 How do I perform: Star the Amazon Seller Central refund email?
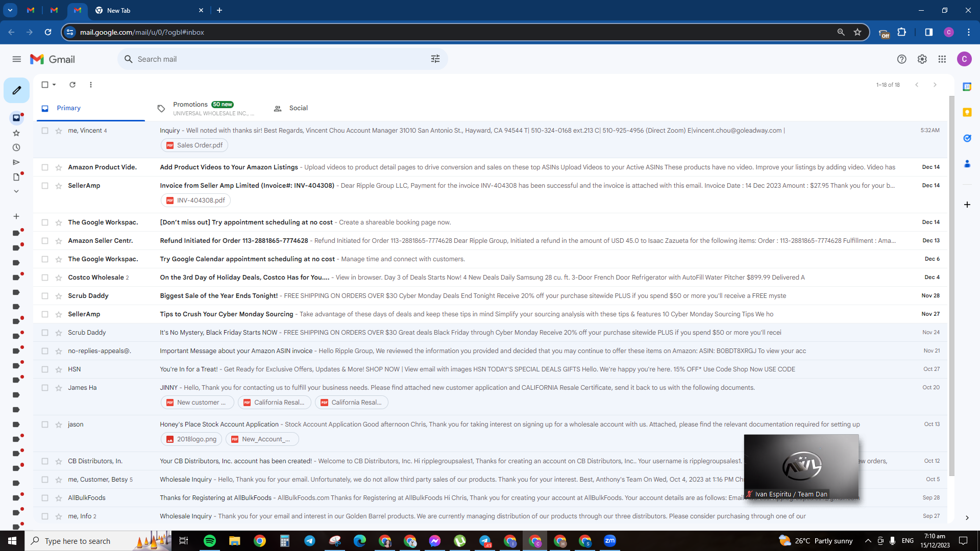click(x=59, y=241)
